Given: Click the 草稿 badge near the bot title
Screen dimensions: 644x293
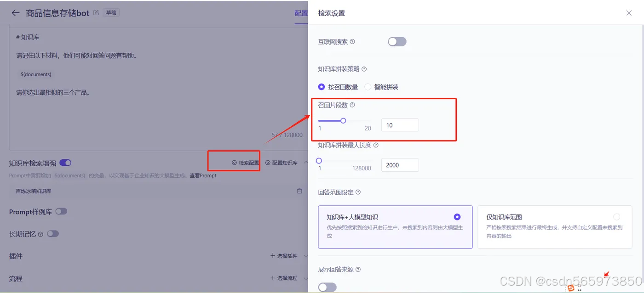Looking at the screenshot, I should 110,13.
